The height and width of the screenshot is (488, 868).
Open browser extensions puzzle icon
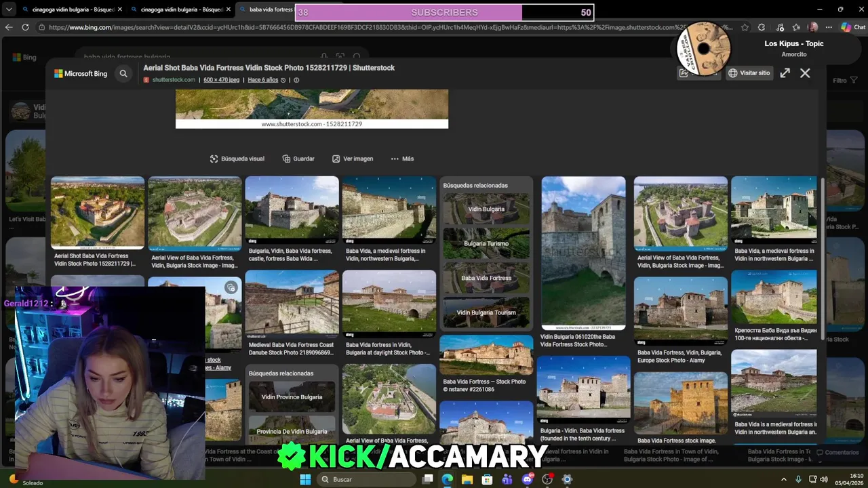pyautogui.click(x=762, y=27)
